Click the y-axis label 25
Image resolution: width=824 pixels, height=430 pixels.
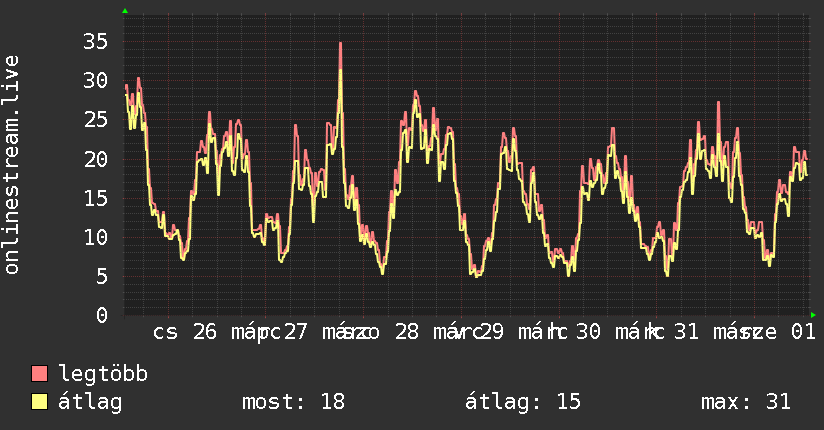pyautogui.click(x=95, y=120)
